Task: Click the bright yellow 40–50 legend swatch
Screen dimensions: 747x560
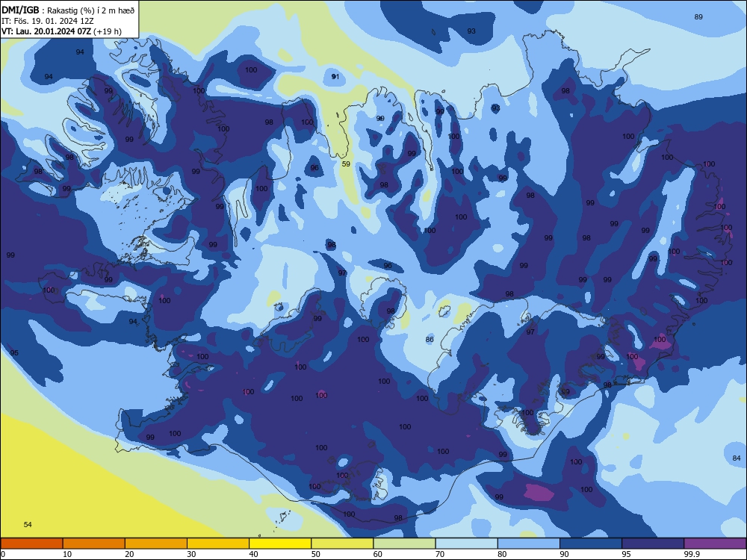Action: pos(280,544)
